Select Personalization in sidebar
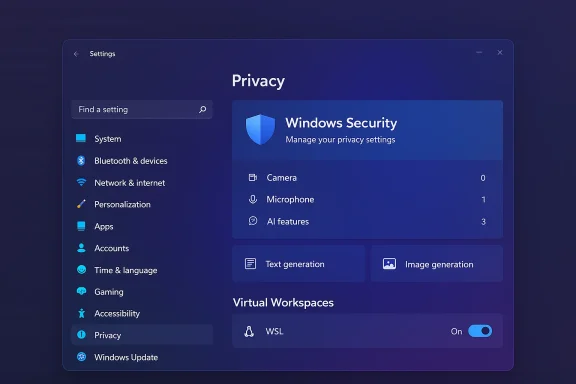This screenshot has width=576, height=384. (142, 204)
